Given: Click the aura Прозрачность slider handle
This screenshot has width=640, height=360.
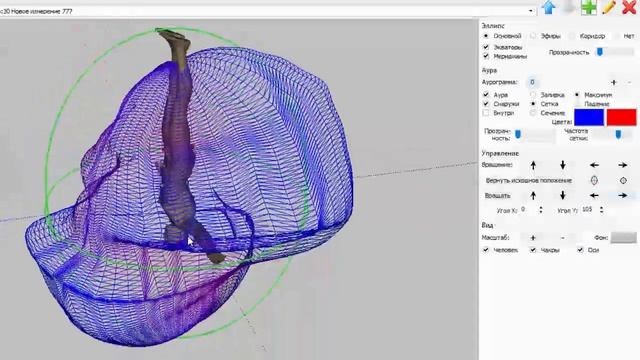Looking at the screenshot, I should coord(518,134).
